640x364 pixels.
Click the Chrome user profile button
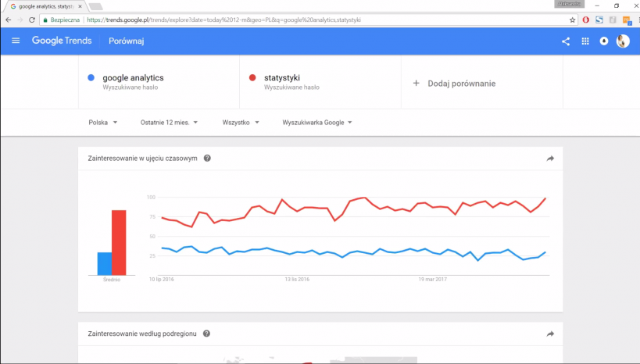point(570,4)
